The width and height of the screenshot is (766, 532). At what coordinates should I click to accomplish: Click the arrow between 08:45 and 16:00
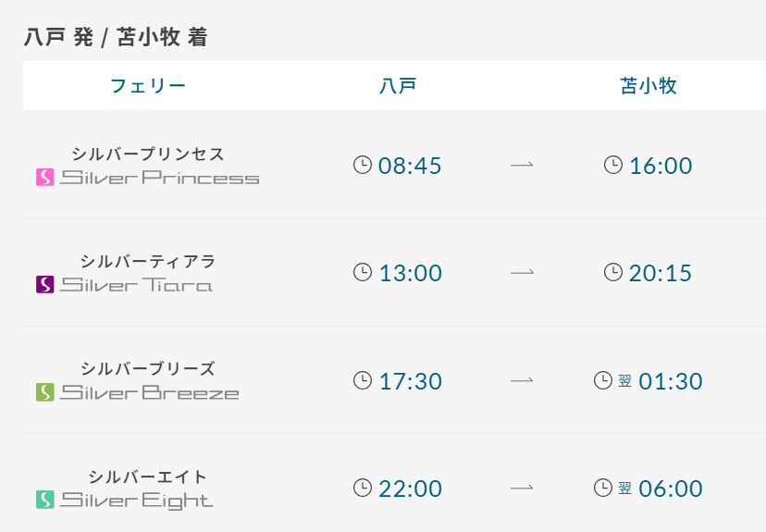[x=522, y=165]
